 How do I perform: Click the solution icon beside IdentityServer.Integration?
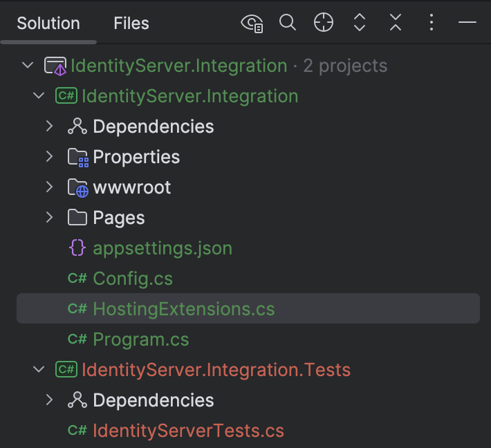[x=55, y=66]
